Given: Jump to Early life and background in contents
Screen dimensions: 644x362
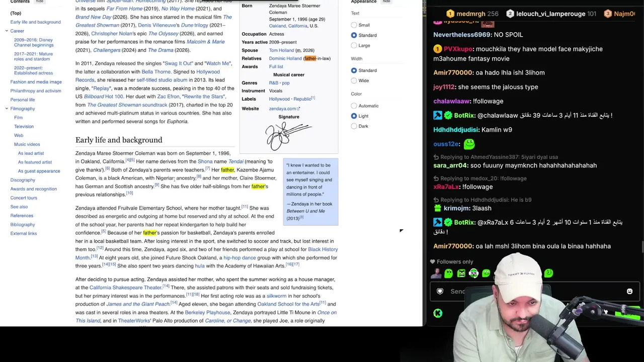Looking at the screenshot, I should (35, 22).
